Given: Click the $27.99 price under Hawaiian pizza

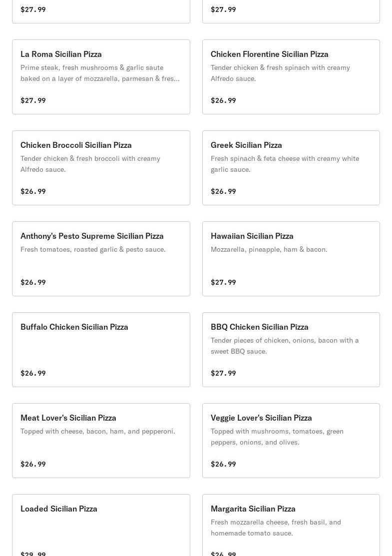Looking at the screenshot, I should point(223,282).
